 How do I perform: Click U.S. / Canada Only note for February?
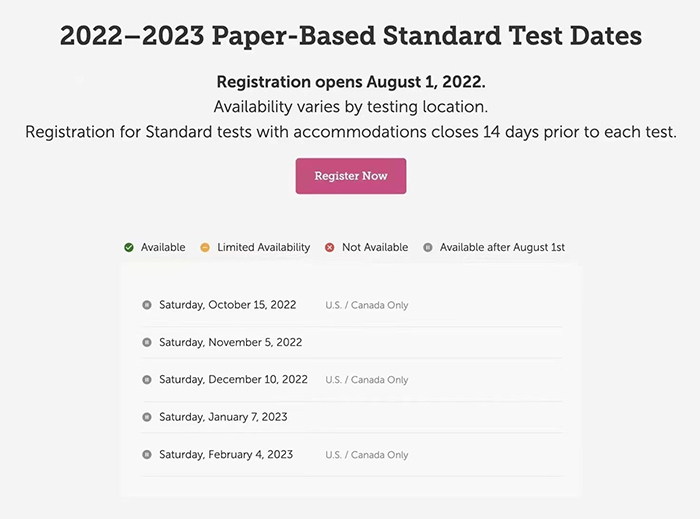point(367,455)
